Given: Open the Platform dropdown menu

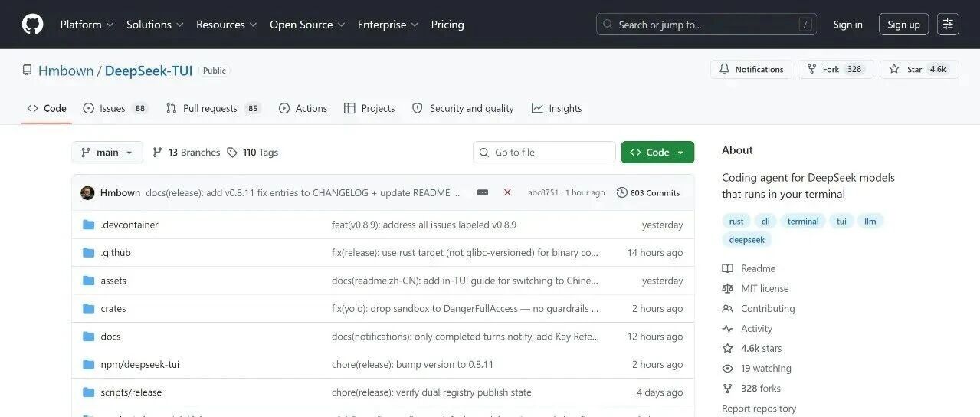Looking at the screenshot, I should coord(87,25).
